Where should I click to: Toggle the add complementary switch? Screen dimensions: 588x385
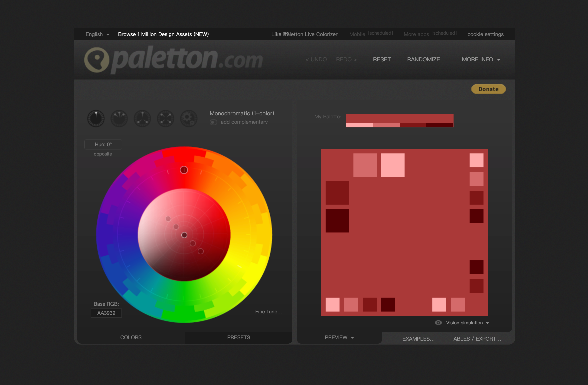tap(213, 122)
